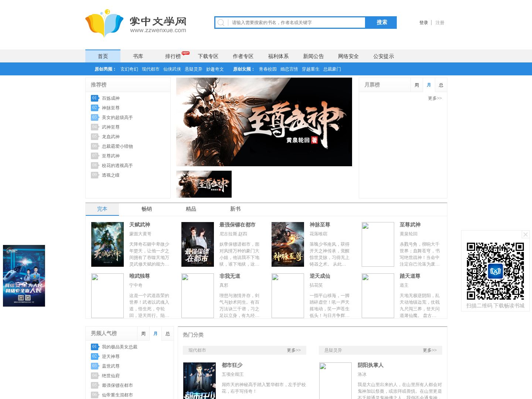Select the 新书 tab
Viewport: 532px width, 399px height.
tap(235, 209)
